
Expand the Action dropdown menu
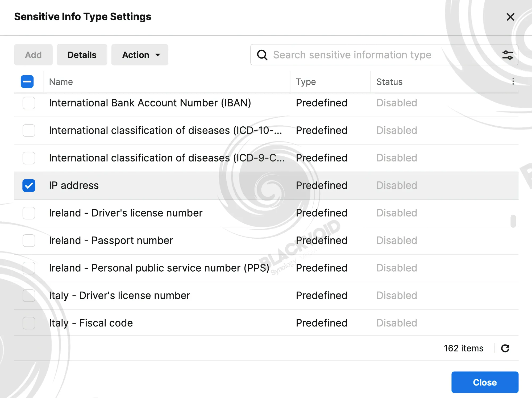pos(140,55)
